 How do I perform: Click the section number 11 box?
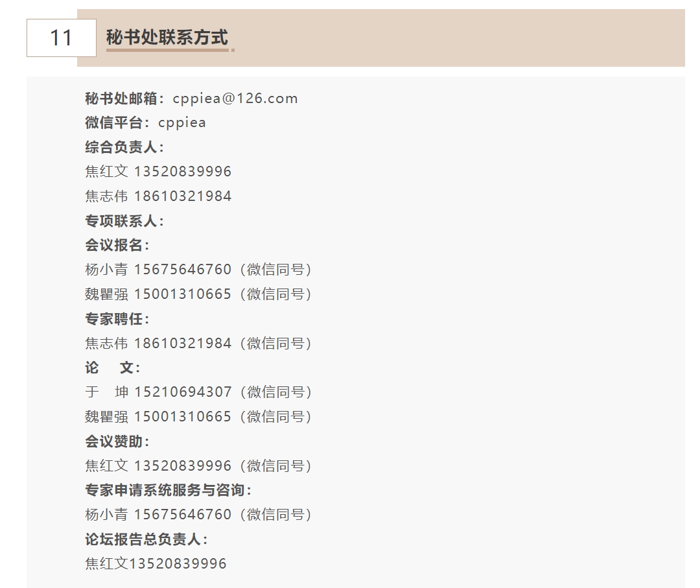pos(61,38)
